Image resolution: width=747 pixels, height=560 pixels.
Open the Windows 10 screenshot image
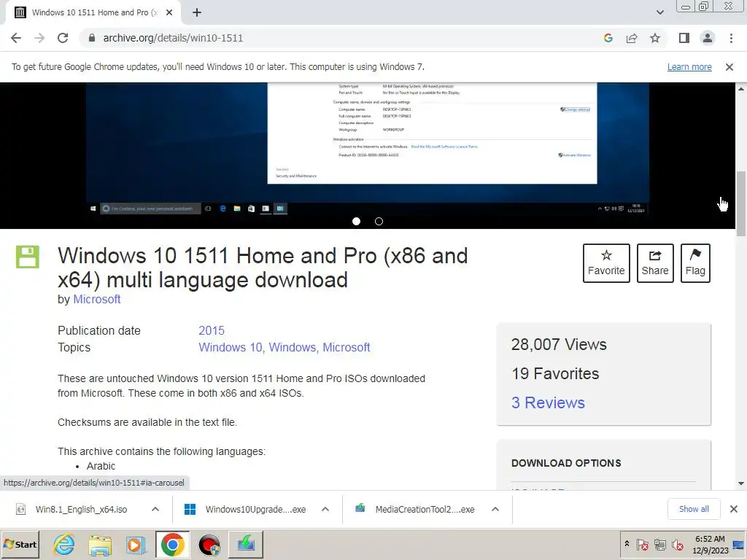368,149
